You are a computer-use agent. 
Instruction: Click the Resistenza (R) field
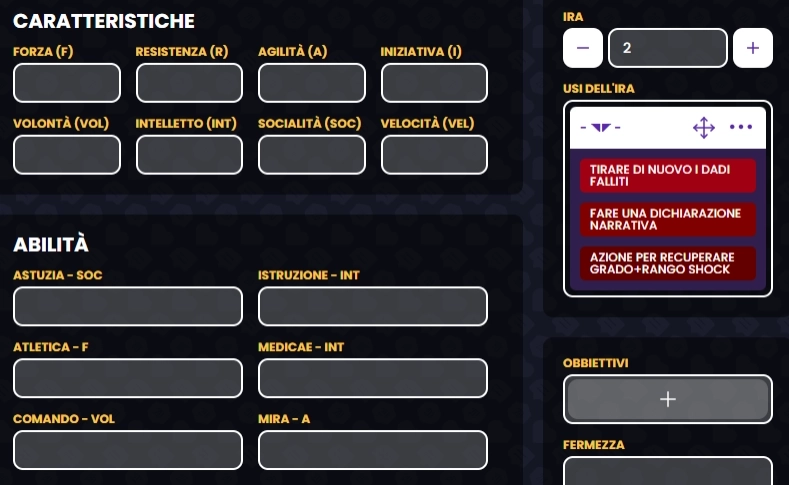pyautogui.click(x=189, y=83)
